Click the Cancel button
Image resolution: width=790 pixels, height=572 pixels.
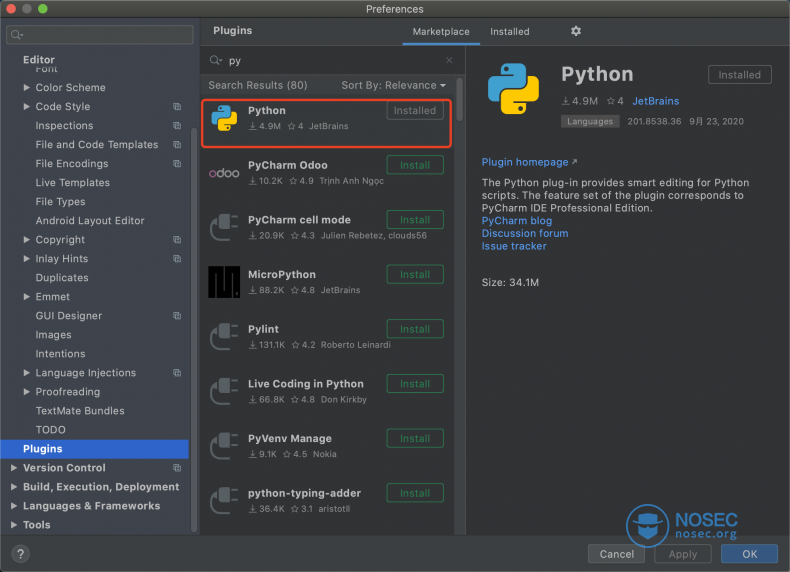pos(616,554)
